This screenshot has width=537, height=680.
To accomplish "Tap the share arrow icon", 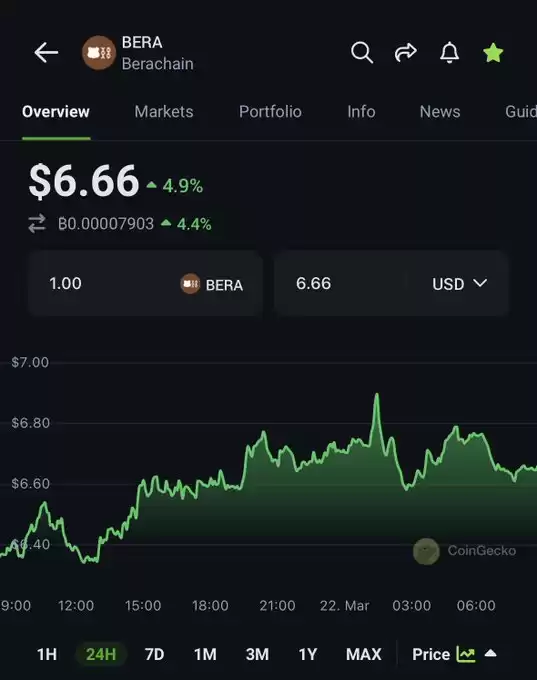I will (x=406, y=52).
